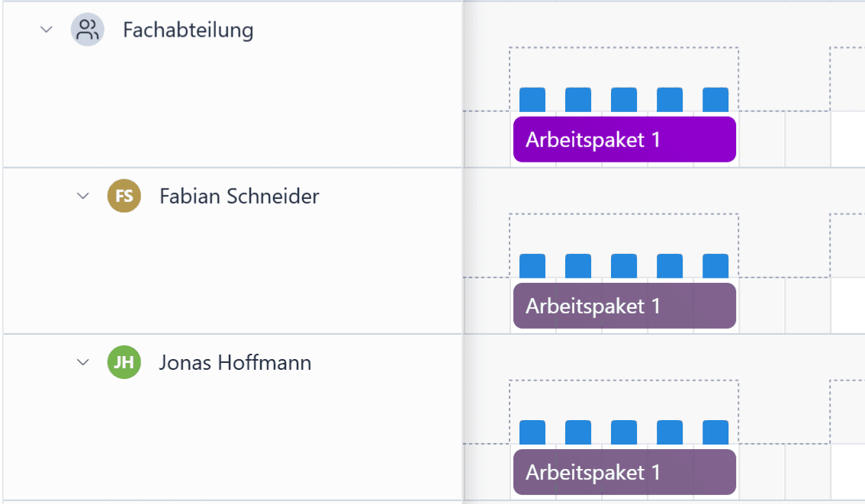
Task: Select the Fachabteilung row label
Action: pos(188,30)
